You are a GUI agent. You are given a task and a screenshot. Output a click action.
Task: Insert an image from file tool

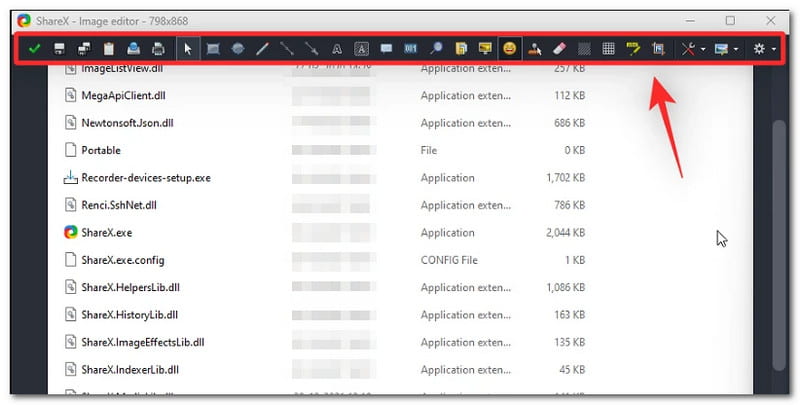(x=461, y=49)
